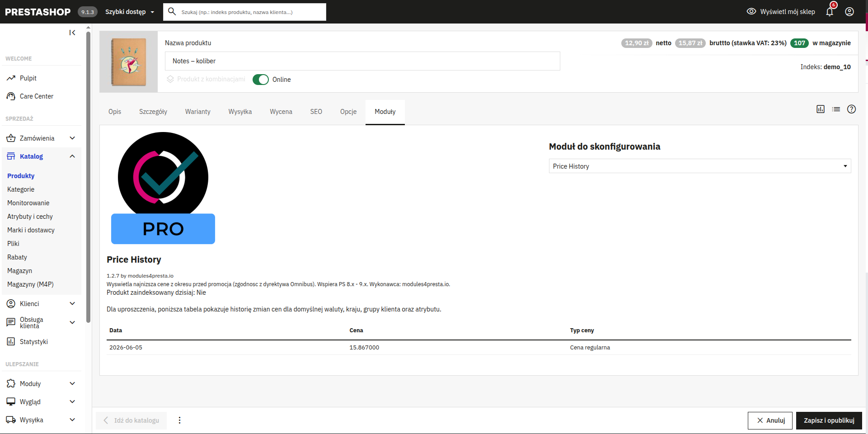
Task: Open the Szybki dostęp dropdown
Action: [130, 12]
